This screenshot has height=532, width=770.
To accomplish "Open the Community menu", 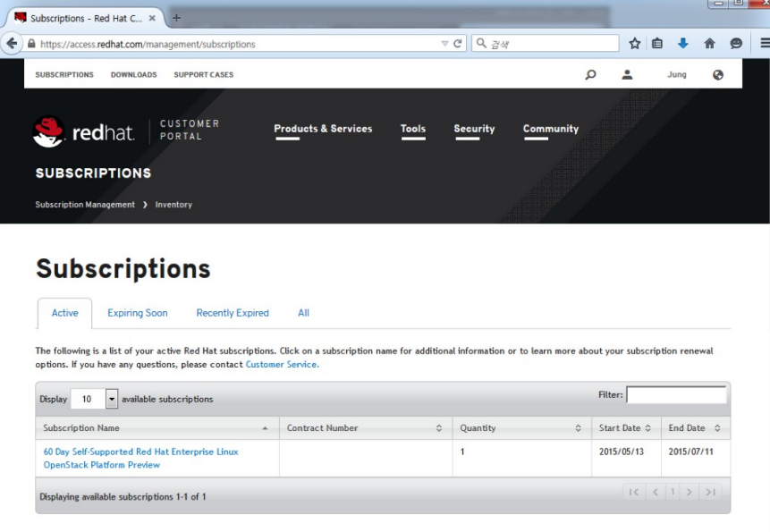I will point(551,129).
